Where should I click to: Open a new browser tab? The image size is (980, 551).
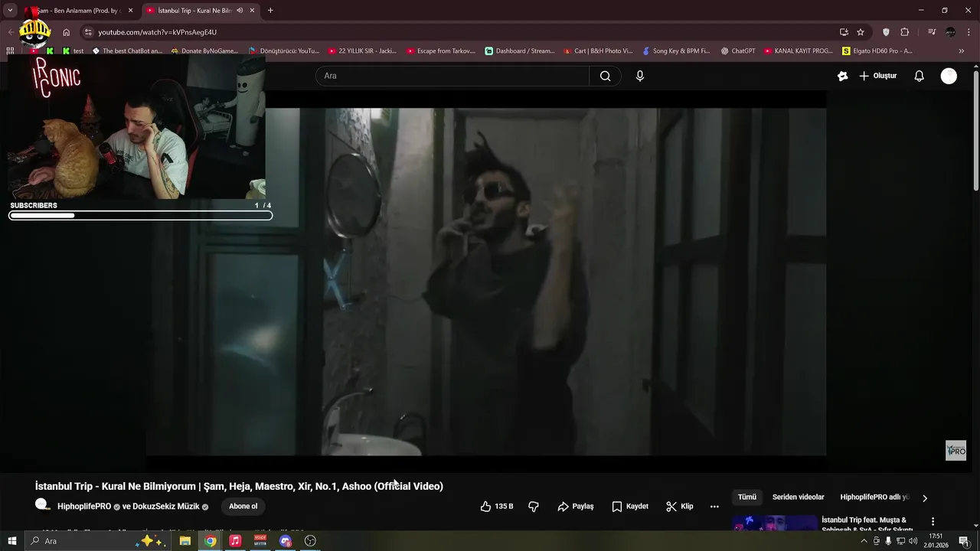(x=270, y=11)
